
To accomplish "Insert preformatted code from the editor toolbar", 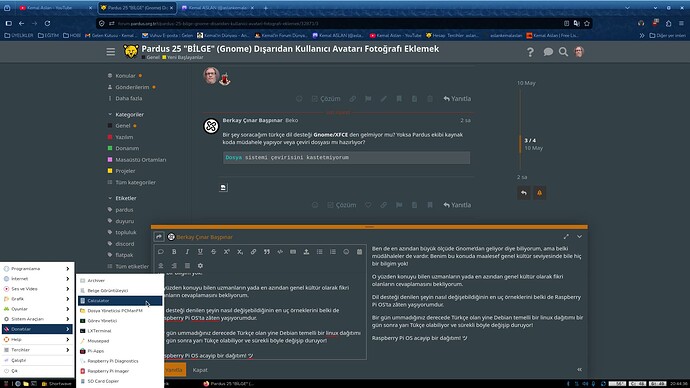I will coord(280,252).
